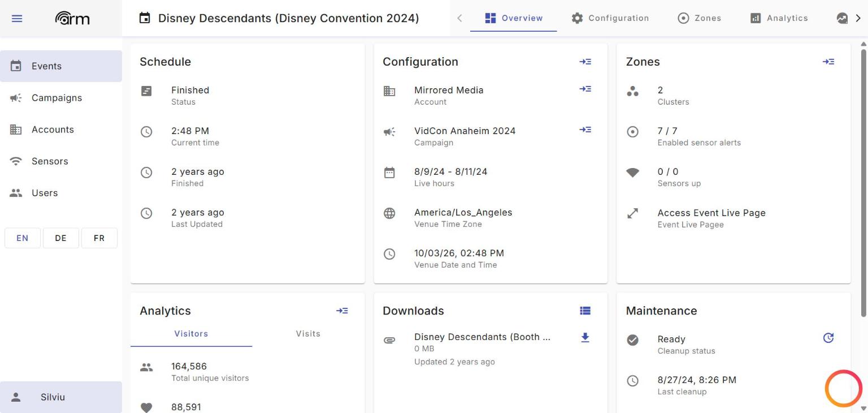Open the Downloads list icon
The image size is (868, 413).
585,311
